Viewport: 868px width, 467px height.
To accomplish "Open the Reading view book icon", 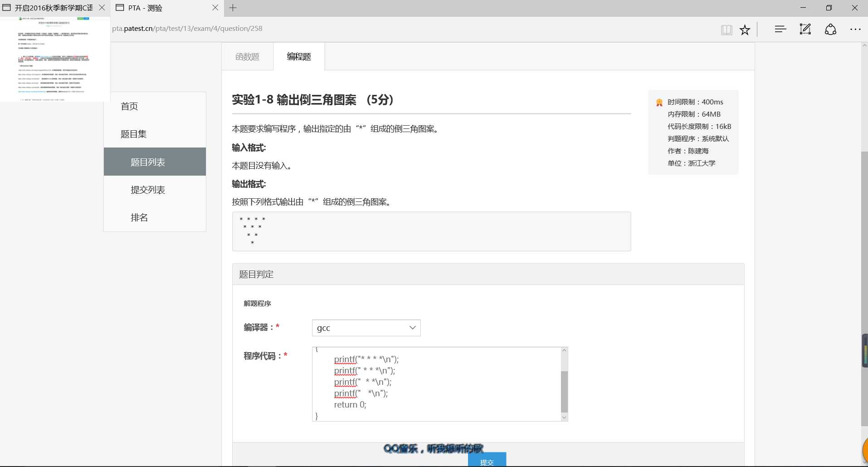I will [727, 30].
